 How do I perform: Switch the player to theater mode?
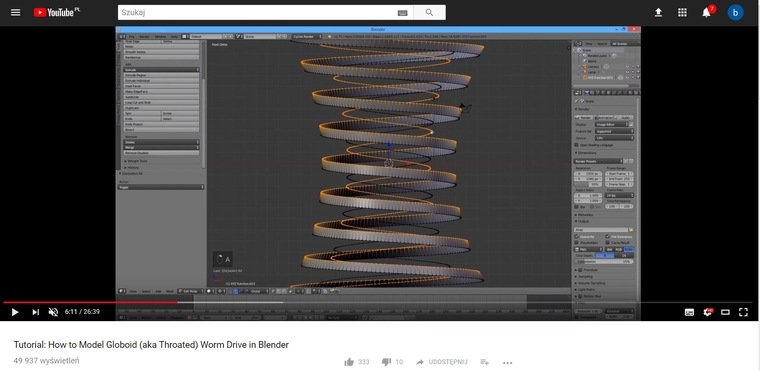725,312
